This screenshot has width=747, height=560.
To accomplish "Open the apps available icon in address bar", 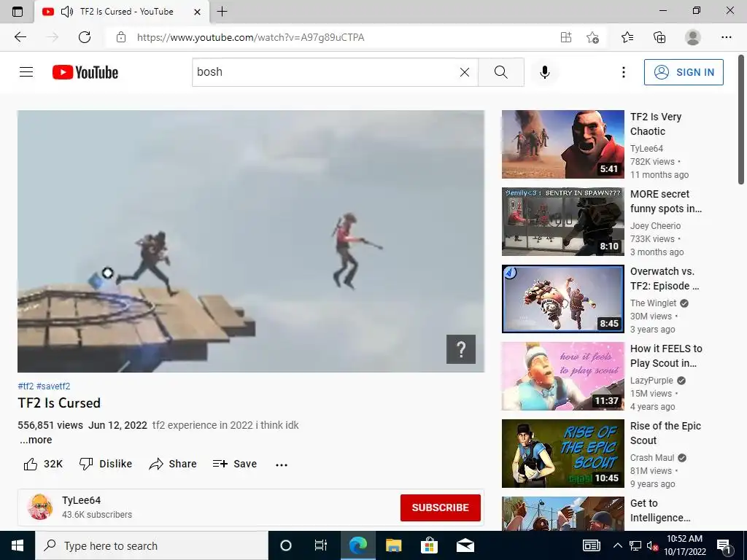I will click(x=566, y=37).
